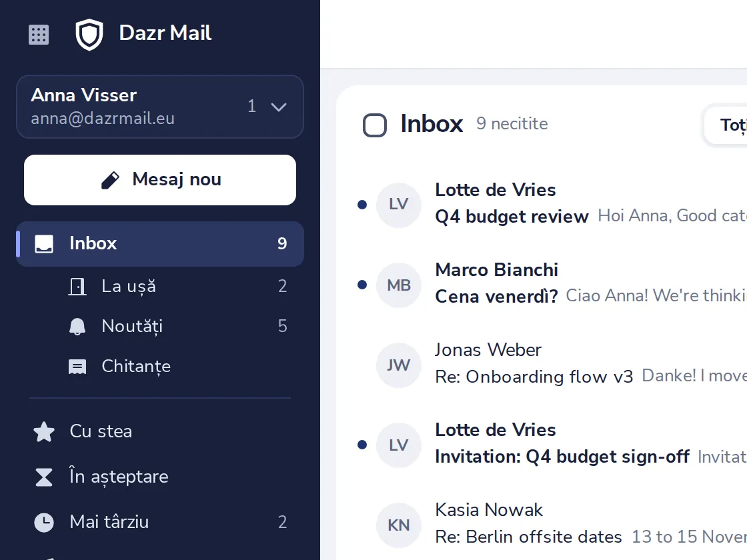Select the Inbox folder in sidebar

pyautogui.click(x=160, y=244)
